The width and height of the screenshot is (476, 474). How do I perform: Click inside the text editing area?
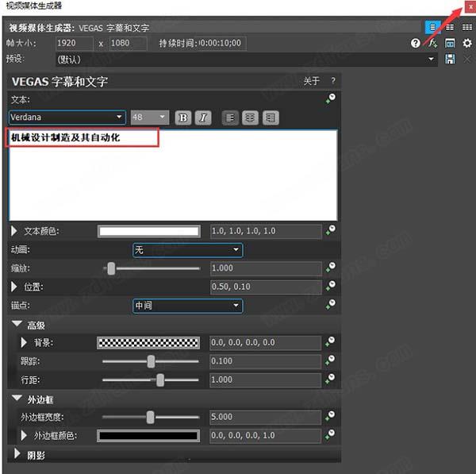[x=173, y=175]
